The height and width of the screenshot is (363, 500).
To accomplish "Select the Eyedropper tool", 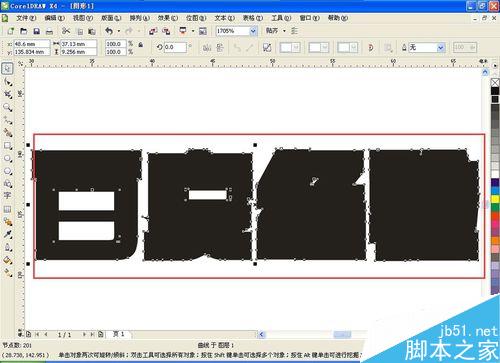I will [7, 234].
